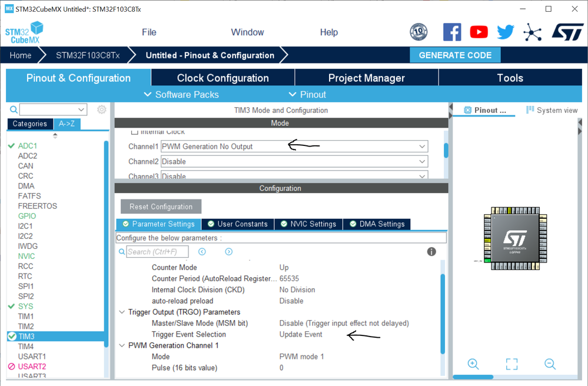Select NVIC in the peripheral list
The width and height of the screenshot is (588, 386).
click(x=26, y=257)
